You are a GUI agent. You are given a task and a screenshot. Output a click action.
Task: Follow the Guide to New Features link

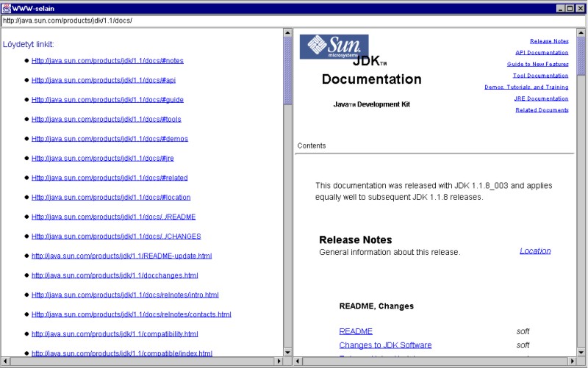coord(537,64)
